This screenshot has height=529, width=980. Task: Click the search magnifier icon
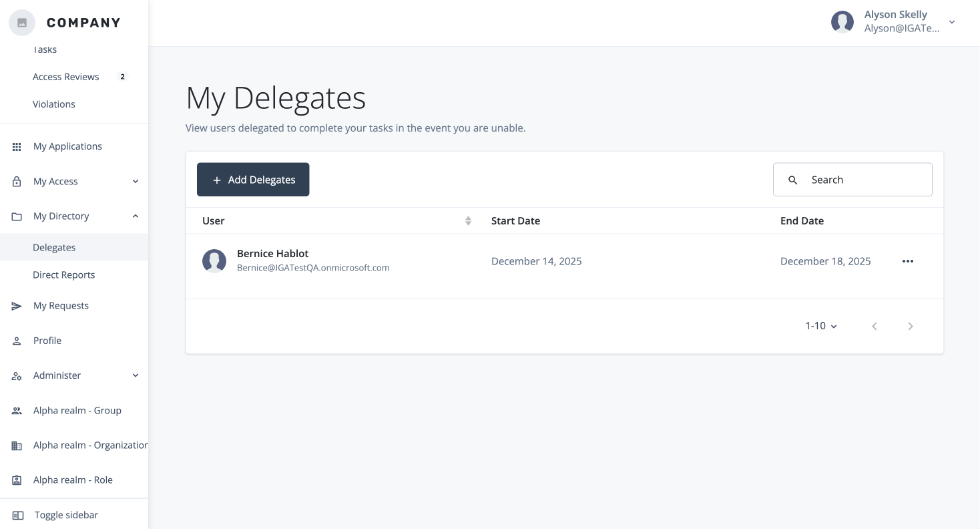[793, 180]
